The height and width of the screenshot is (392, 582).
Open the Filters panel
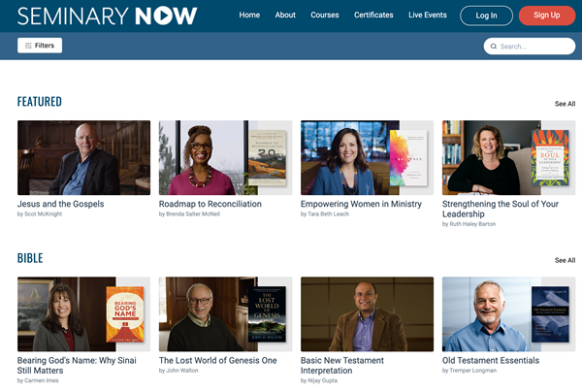click(x=40, y=46)
